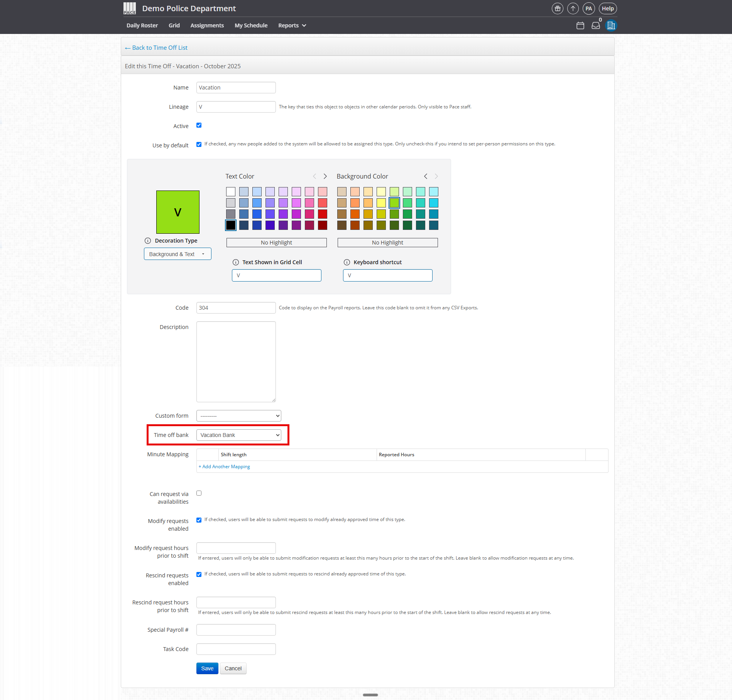732x700 pixels.
Task: Select the white text color swatch
Action: click(x=231, y=192)
